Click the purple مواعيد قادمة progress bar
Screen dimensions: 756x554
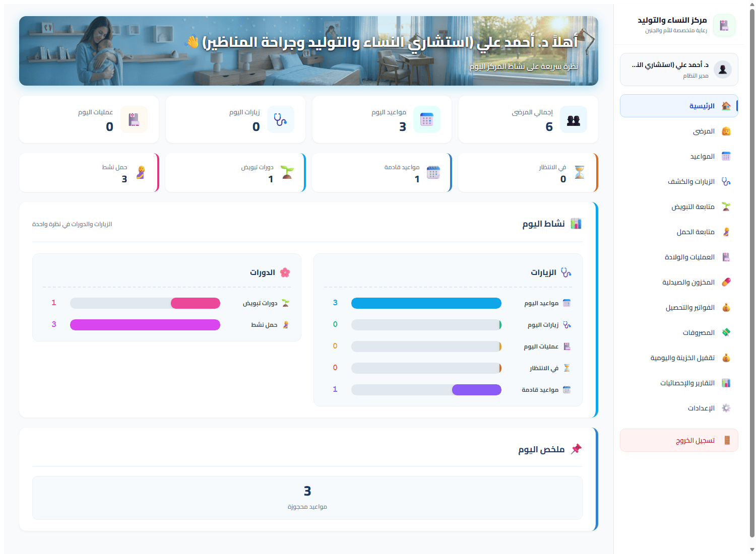(477, 390)
